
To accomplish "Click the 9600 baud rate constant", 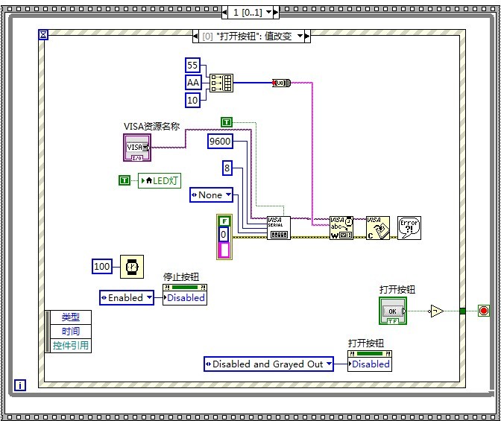I will [219, 142].
